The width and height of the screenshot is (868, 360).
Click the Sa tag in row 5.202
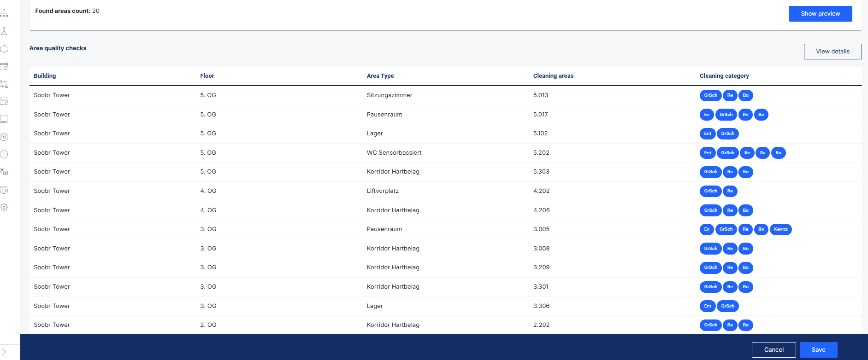pyautogui.click(x=762, y=153)
